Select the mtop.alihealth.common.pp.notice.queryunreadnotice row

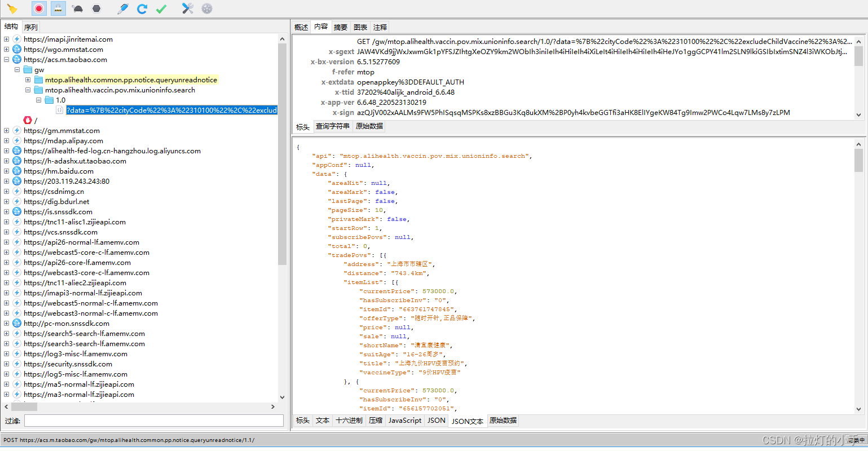[131, 80]
